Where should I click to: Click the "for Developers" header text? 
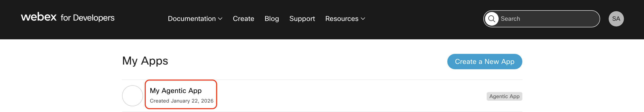88,18
